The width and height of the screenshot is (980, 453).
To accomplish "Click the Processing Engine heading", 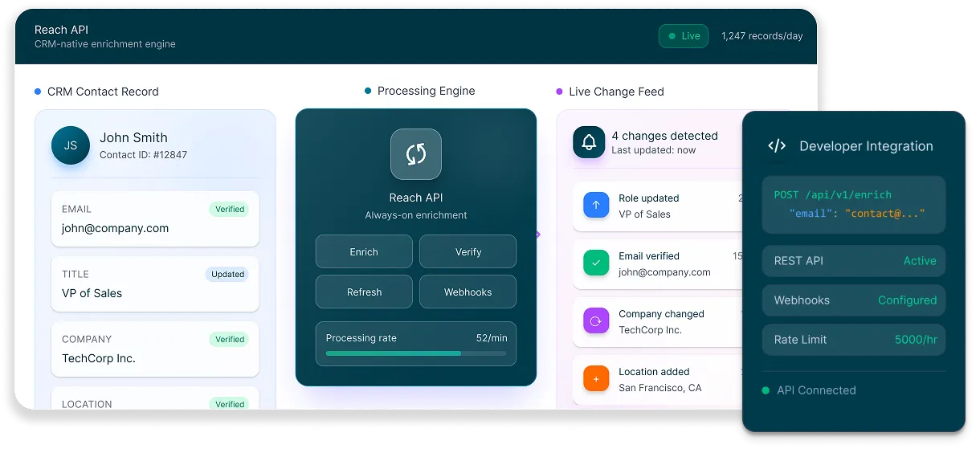I will pos(427,91).
